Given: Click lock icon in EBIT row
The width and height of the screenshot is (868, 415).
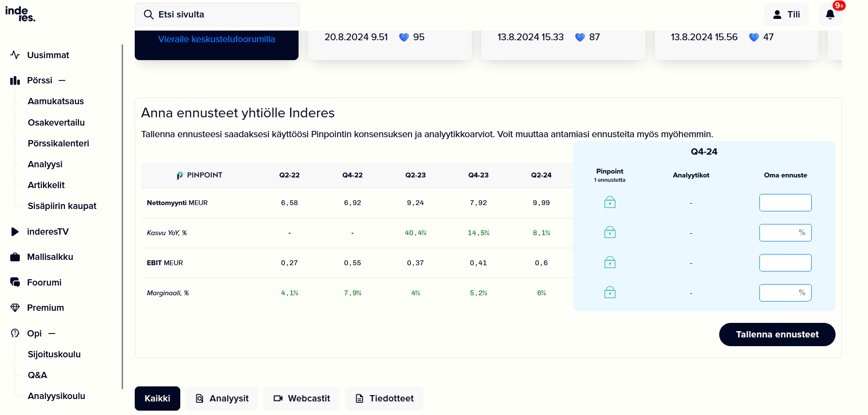Looking at the screenshot, I should pyautogui.click(x=610, y=262).
